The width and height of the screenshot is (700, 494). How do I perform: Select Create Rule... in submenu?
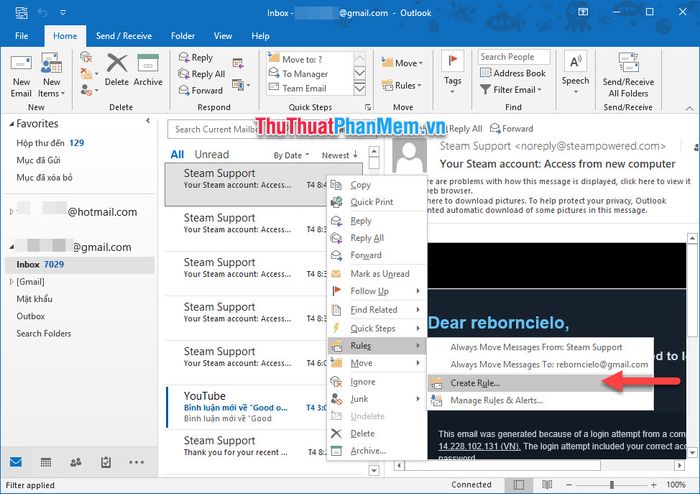[540, 383]
